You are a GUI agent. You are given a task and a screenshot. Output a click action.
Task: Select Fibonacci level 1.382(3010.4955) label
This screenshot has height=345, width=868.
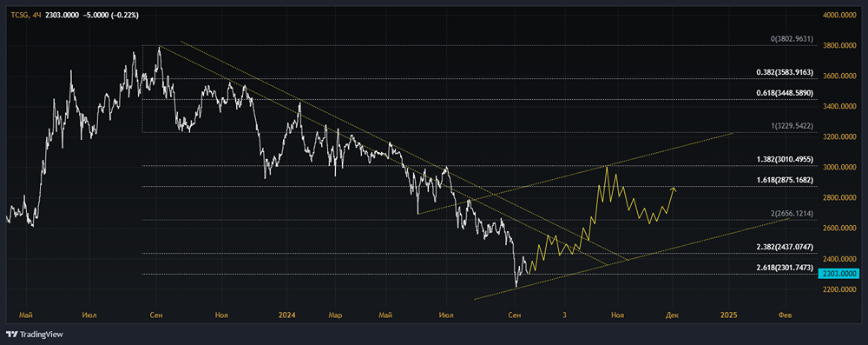pos(786,160)
